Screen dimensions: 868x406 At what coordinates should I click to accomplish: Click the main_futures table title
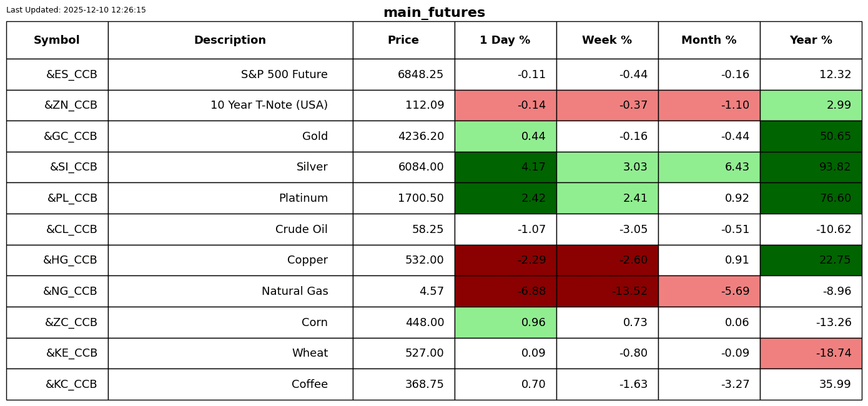434,13
